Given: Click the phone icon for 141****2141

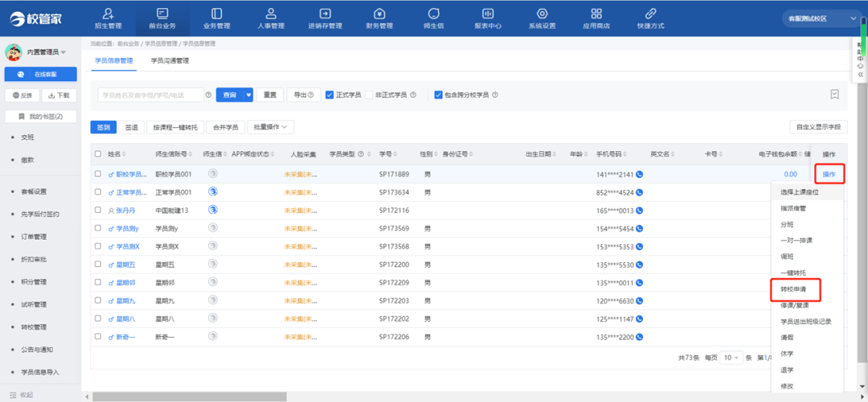Looking at the screenshot, I should [x=640, y=174].
